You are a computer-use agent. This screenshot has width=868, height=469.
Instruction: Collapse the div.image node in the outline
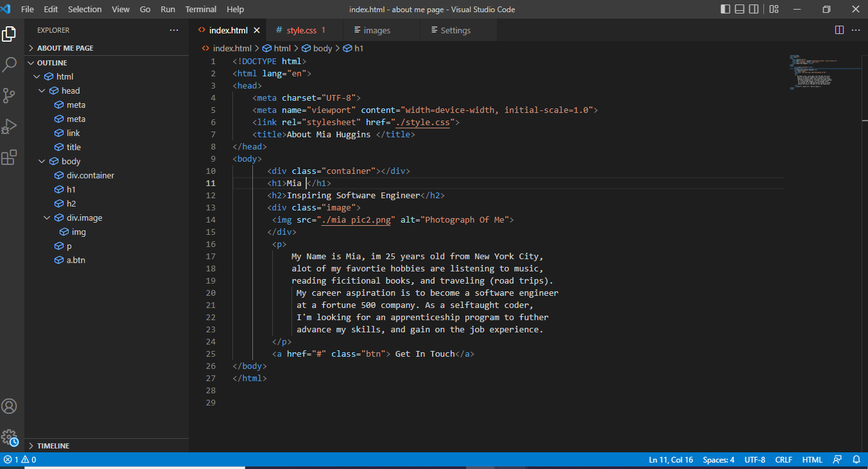46,217
